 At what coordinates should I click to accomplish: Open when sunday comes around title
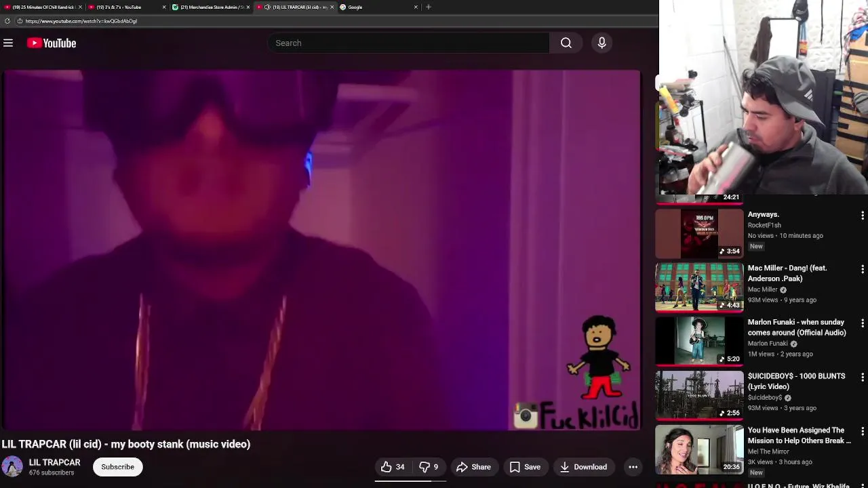797,327
